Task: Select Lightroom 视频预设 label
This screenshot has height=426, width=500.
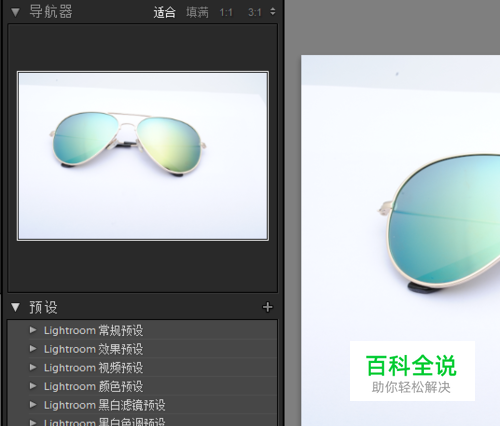Action: click(93, 368)
